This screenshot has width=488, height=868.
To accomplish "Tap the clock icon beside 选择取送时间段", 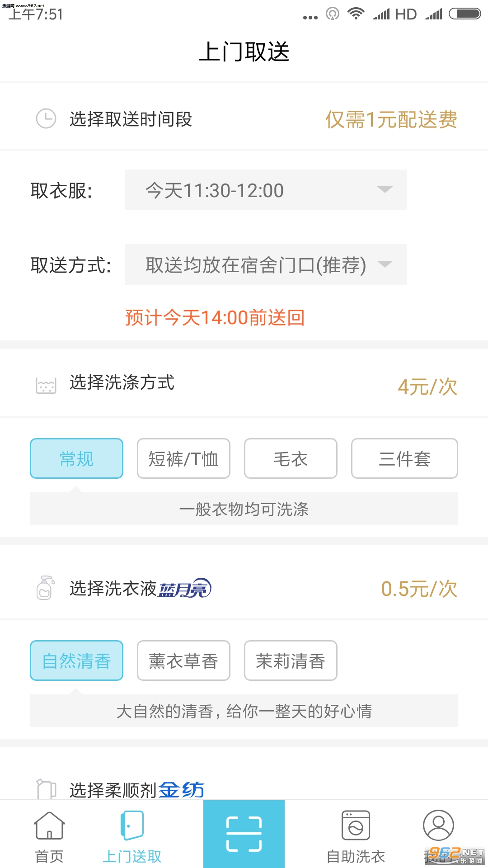I will tap(46, 119).
